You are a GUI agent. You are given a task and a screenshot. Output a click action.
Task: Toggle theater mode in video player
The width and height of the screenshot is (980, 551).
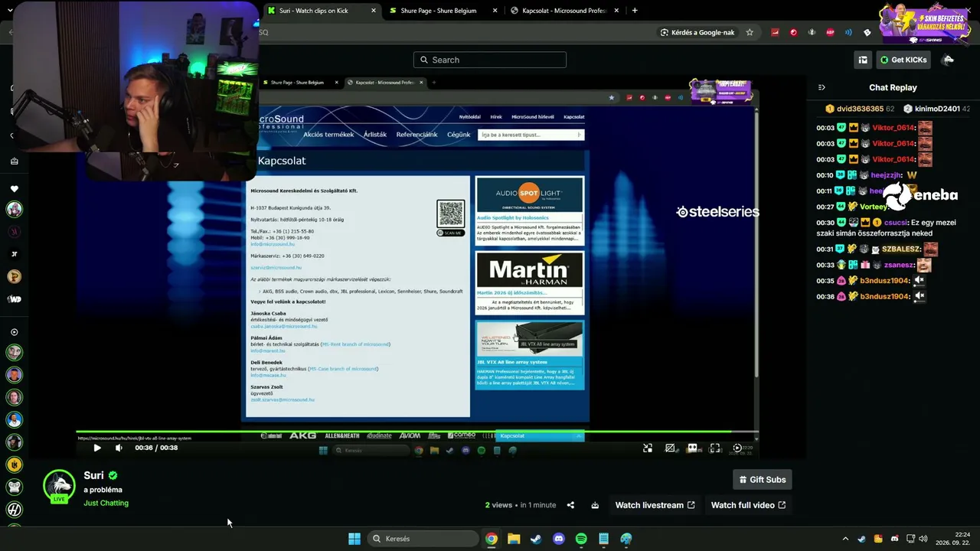693,448
